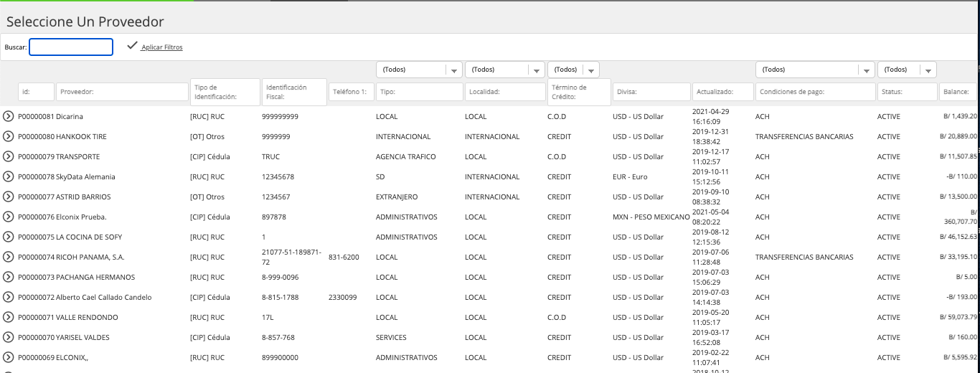Click TRANSFERENCIAS BANCARIAS in the HANKOOK TIRE row

[x=804, y=136]
